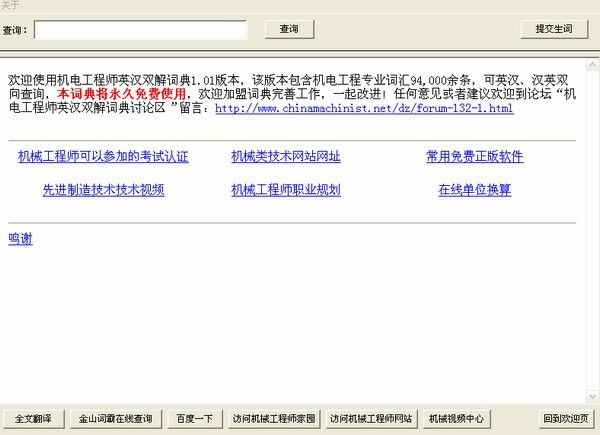
Task: Click the 查询 button next to the search input
Action: pyautogui.click(x=289, y=29)
